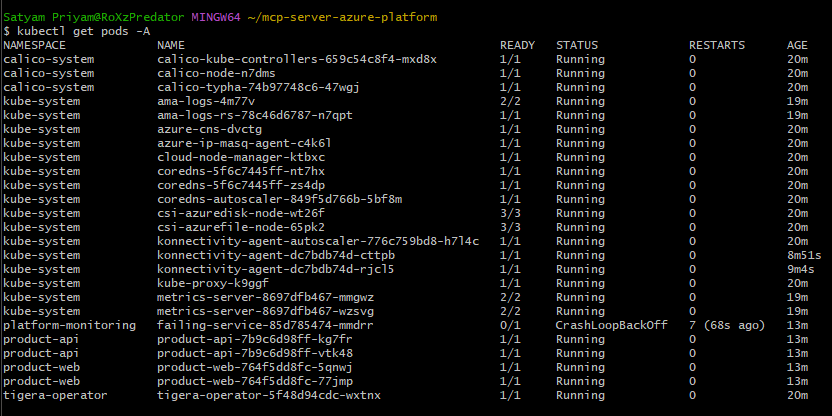Click pod name calico-typha-74b97748c6-47wgj
This screenshot has height=416, width=832.
[x=258, y=88]
